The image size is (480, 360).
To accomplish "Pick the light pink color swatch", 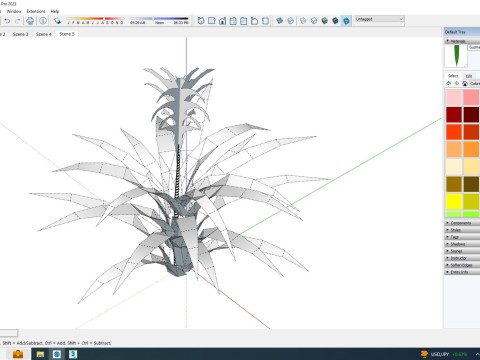I will click(x=454, y=97).
